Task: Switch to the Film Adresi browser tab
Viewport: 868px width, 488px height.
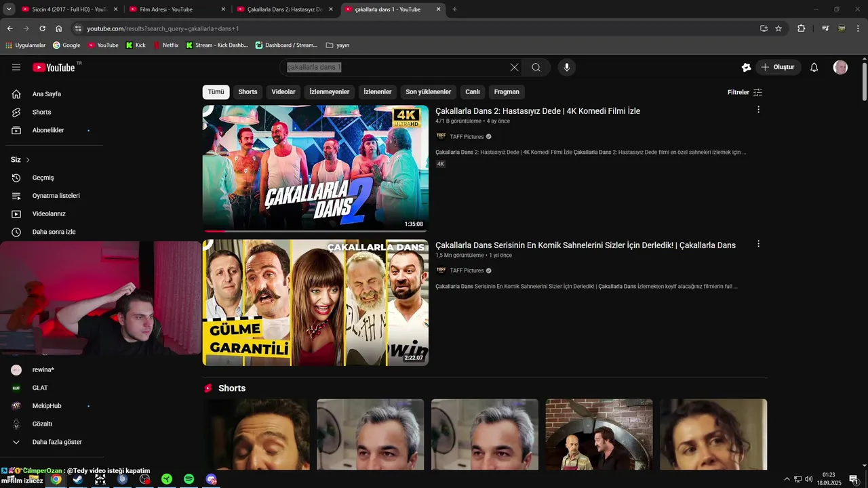Action: tap(178, 9)
